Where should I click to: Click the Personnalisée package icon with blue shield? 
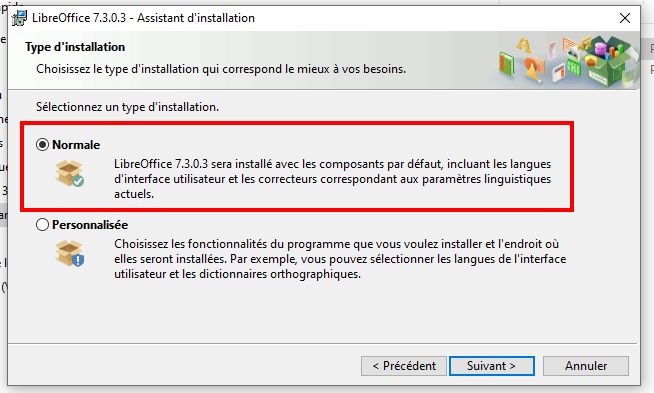(70, 253)
